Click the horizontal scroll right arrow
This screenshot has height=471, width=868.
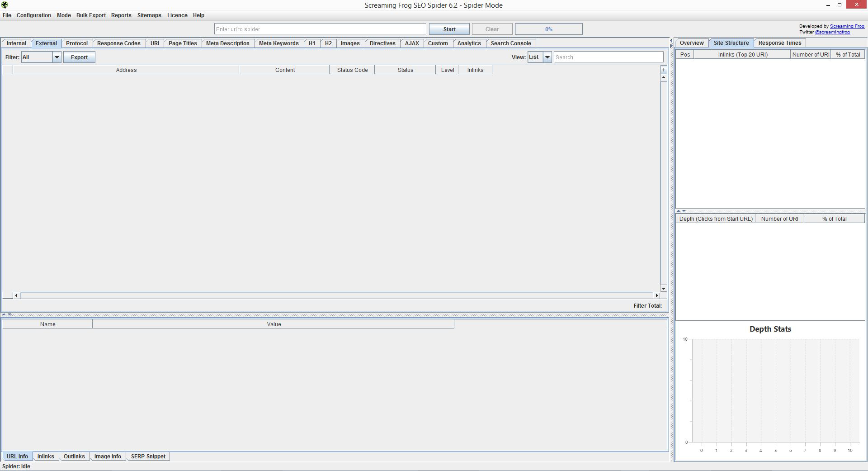(x=656, y=295)
